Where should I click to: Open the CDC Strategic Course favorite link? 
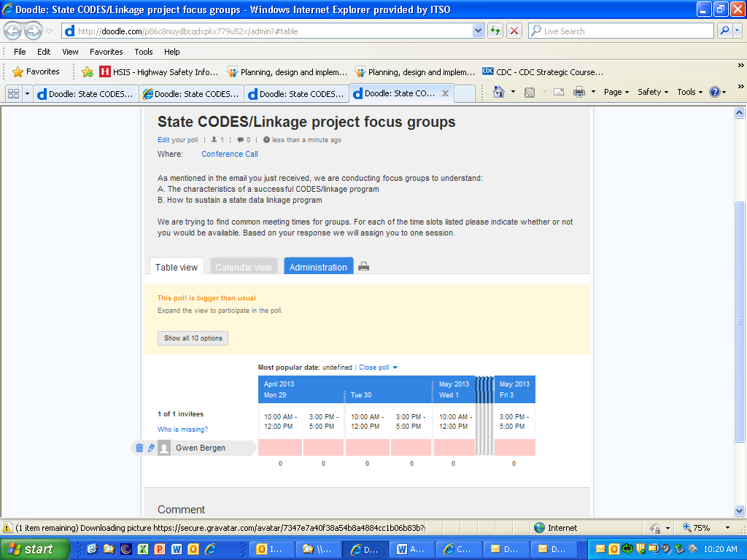pyautogui.click(x=543, y=72)
